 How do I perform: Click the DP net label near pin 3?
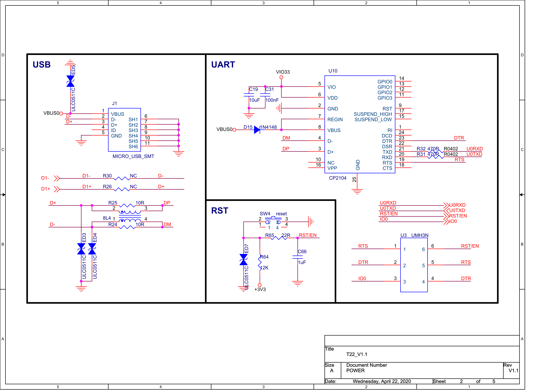point(286,149)
